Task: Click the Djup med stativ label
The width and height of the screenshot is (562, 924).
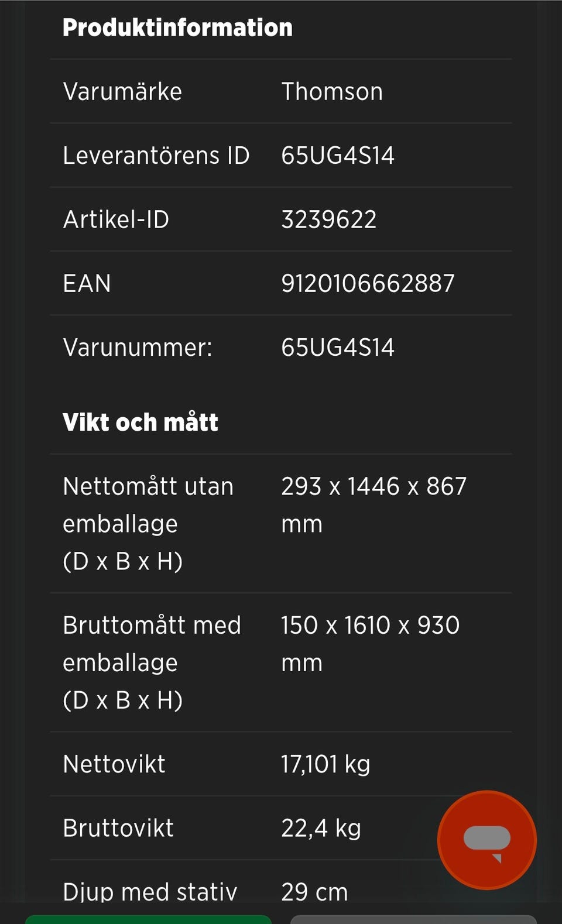Action: point(150,891)
